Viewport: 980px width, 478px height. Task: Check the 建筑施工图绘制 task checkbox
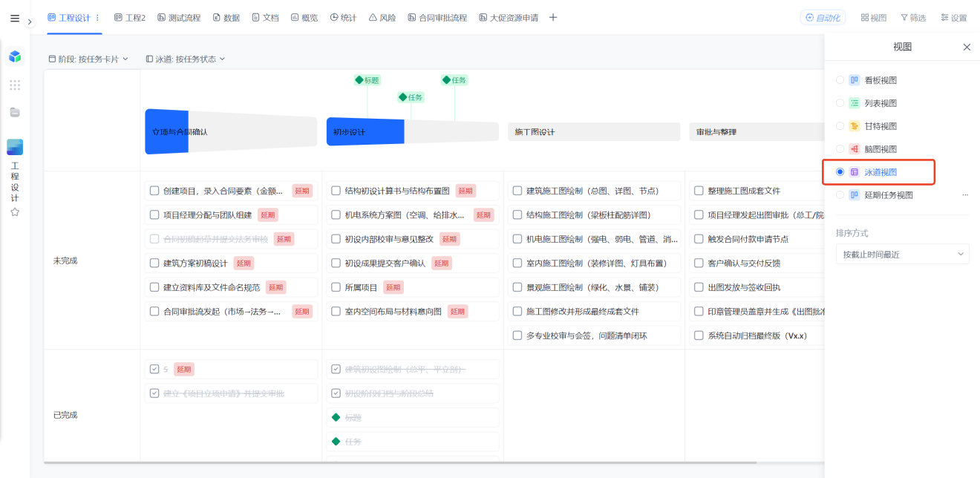[x=517, y=191]
